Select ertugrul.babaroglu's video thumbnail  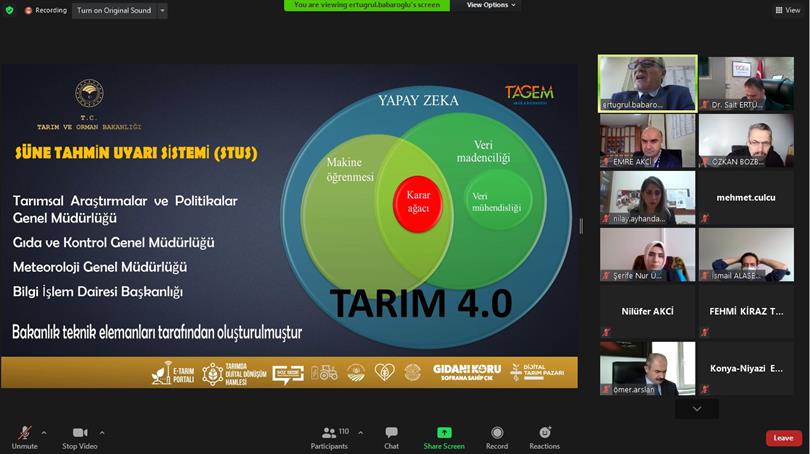[647, 83]
